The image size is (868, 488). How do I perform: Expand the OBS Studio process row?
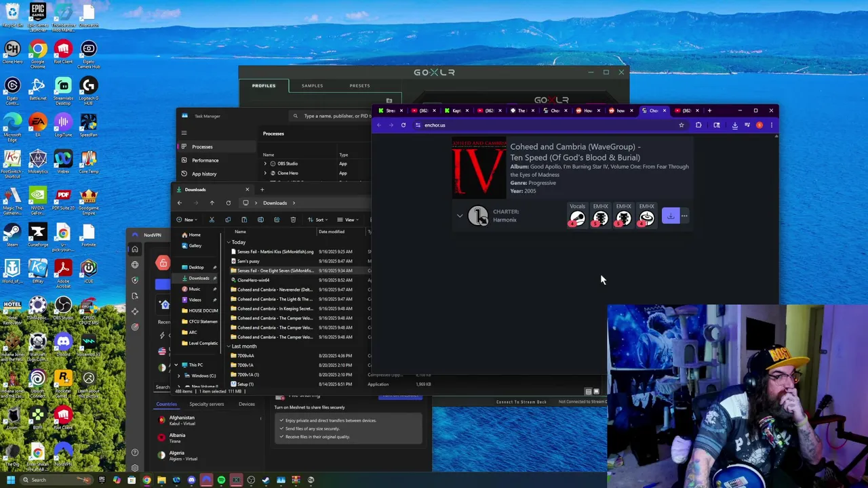(x=265, y=163)
